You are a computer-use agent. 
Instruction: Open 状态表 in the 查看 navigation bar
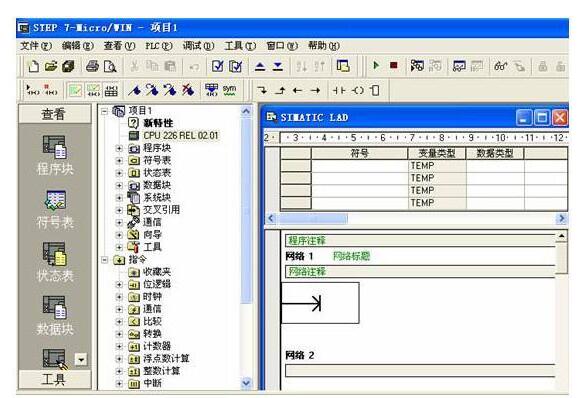tap(55, 262)
